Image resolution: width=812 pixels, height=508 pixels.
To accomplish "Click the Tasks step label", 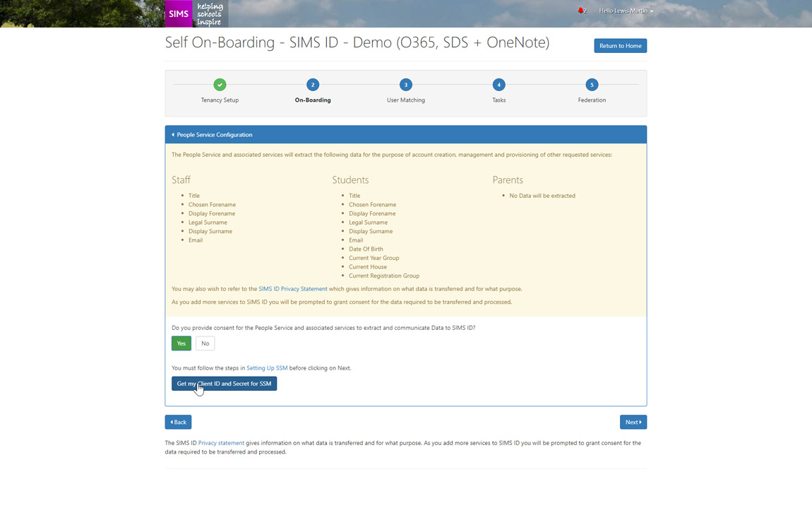I will pyautogui.click(x=498, y=100).
